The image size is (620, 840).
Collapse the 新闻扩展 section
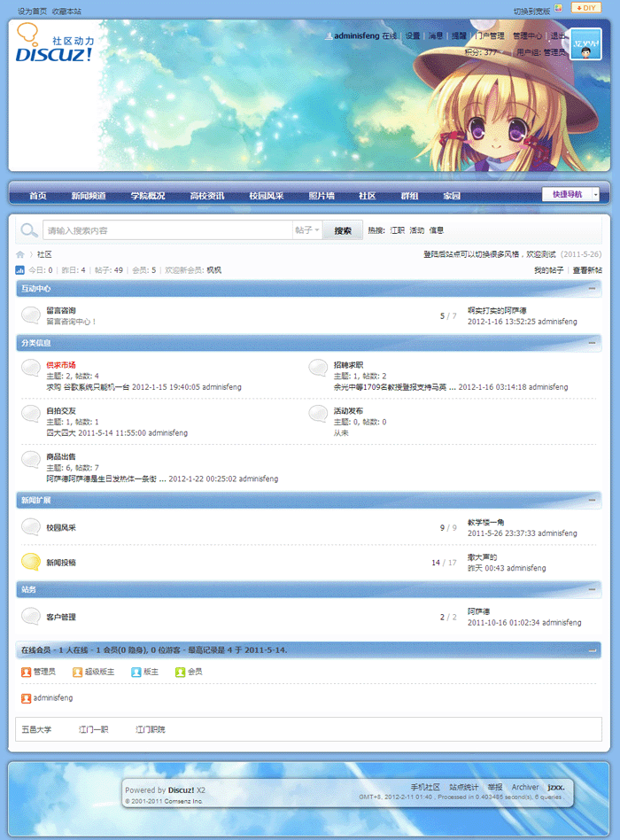coord(592,500)
